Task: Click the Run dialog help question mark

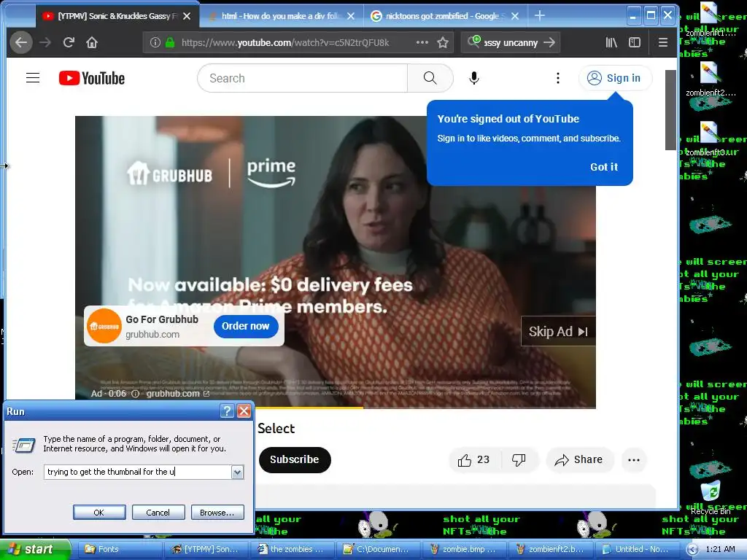Action: pyautogui.click(x=228, y=411)
